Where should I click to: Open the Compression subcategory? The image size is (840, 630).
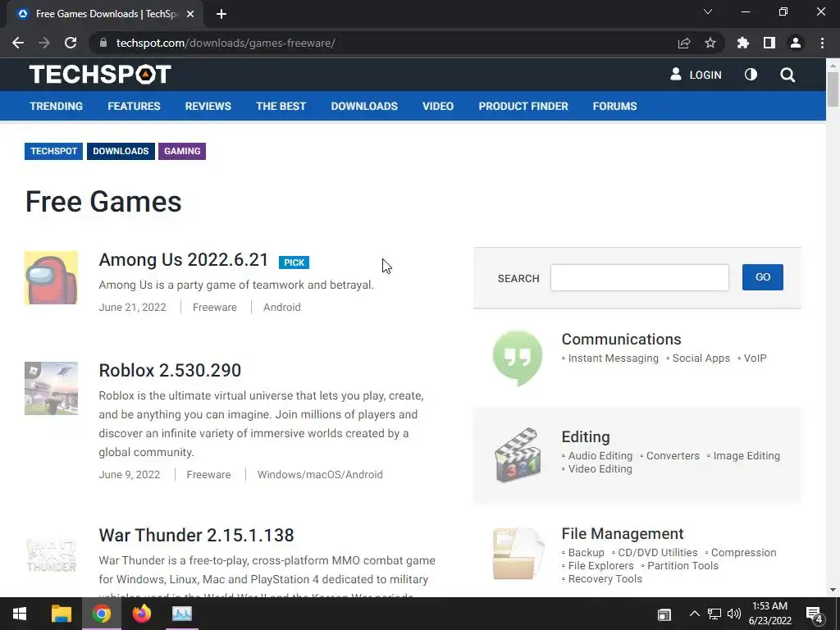pos(743,553)
